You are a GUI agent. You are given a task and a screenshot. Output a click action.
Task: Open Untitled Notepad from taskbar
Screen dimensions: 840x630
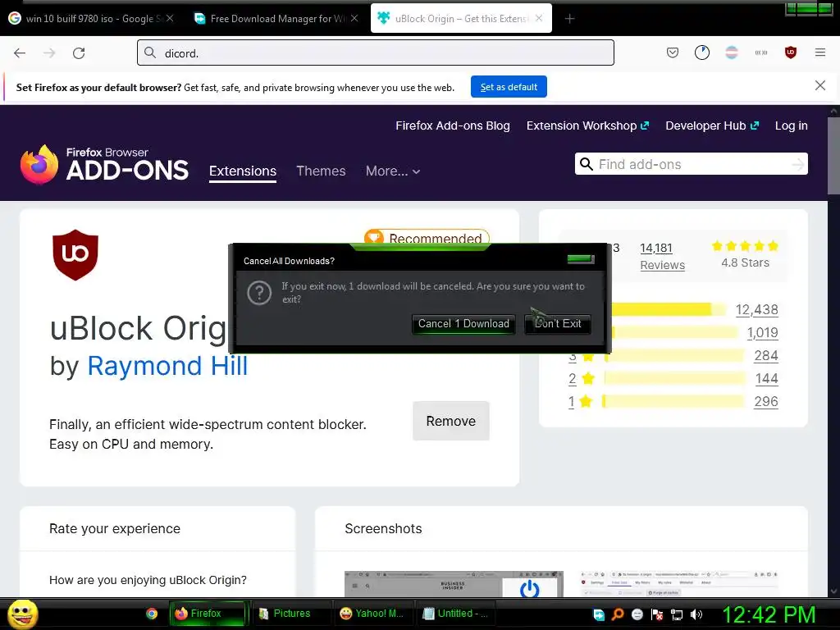[x=455, y=614]
